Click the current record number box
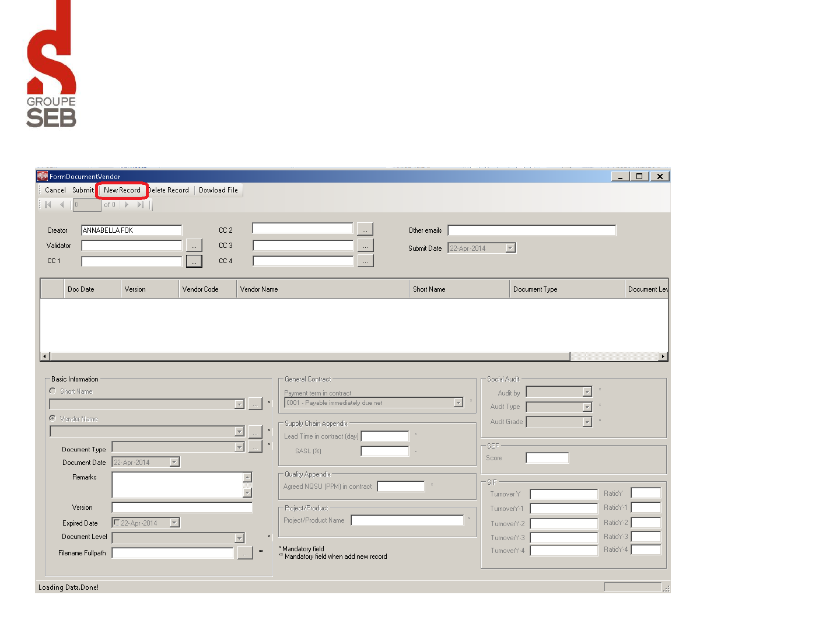The height and width of the screenshot is (630, 840). [87, 205]
